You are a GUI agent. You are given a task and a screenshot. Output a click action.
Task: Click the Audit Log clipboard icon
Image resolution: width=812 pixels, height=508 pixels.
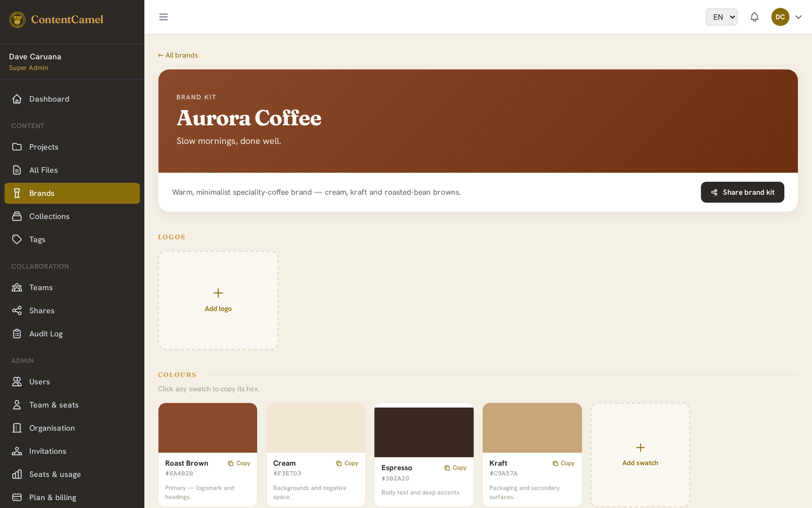pos(17,334)
